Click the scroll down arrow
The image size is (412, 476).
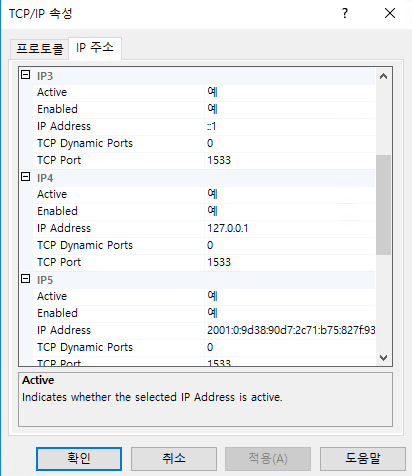click(383, 358)
